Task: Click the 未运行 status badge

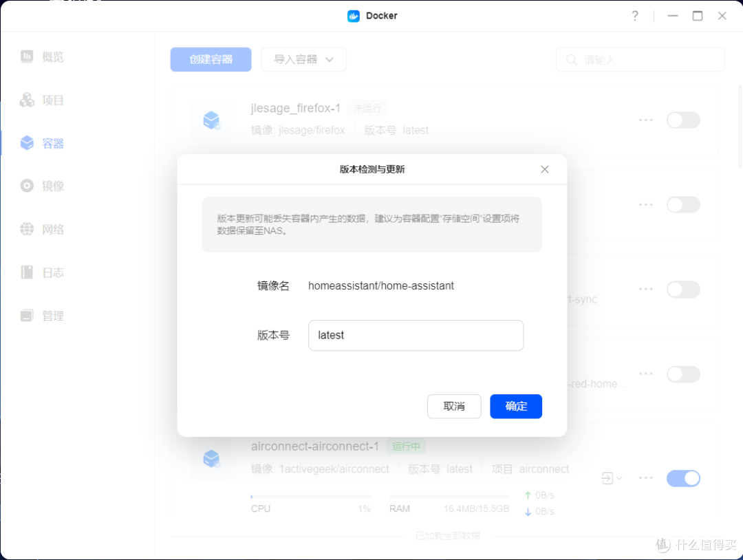Action: [x=367, y=108]
